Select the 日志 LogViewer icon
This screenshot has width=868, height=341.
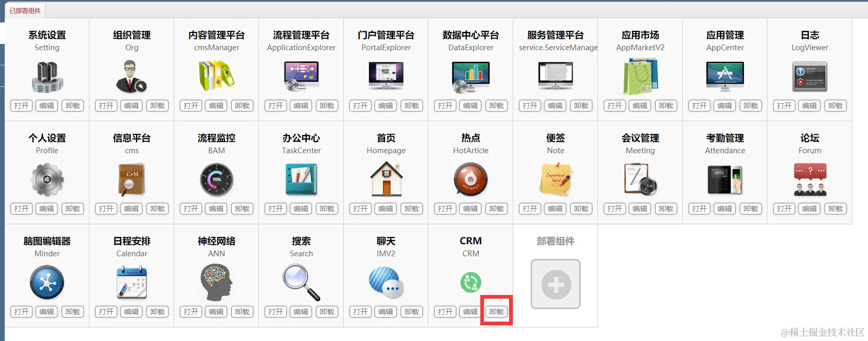810,76
